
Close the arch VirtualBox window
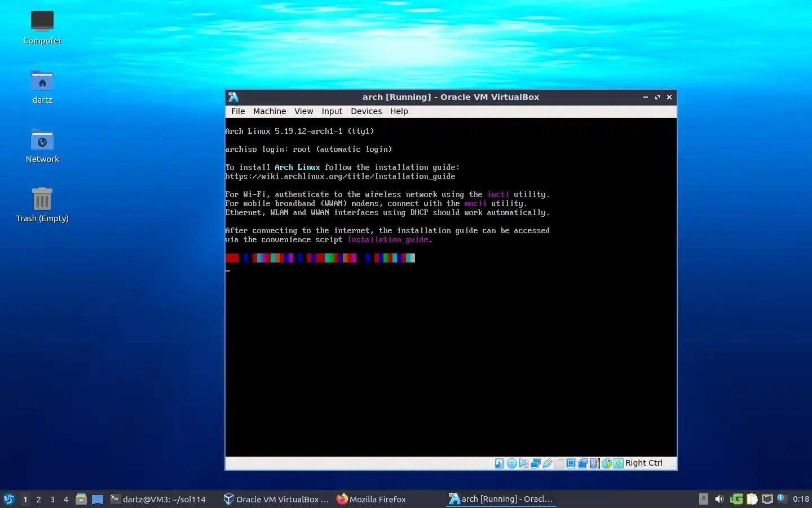tap(669, 97)
